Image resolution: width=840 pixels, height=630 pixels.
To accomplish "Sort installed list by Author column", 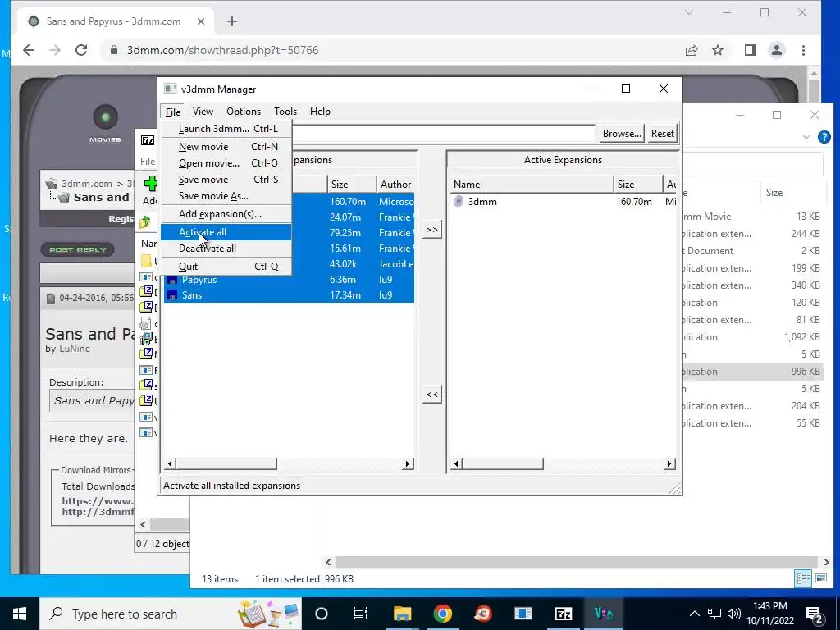I will pyautogui.click(x=396, y=185).
